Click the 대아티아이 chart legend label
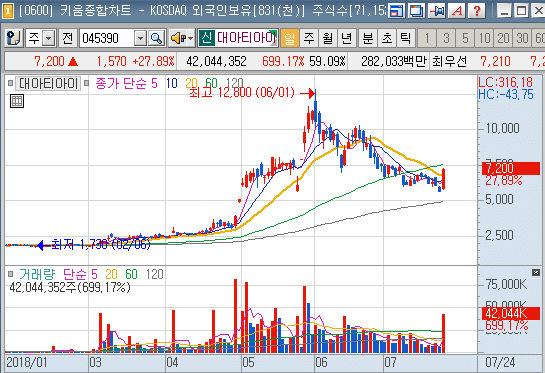This screenshot has height=373, width=545. coord(48,83)
